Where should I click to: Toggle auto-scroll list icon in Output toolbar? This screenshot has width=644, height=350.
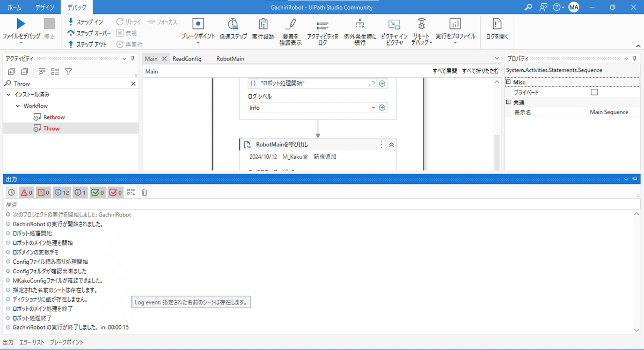coord(131,192)
